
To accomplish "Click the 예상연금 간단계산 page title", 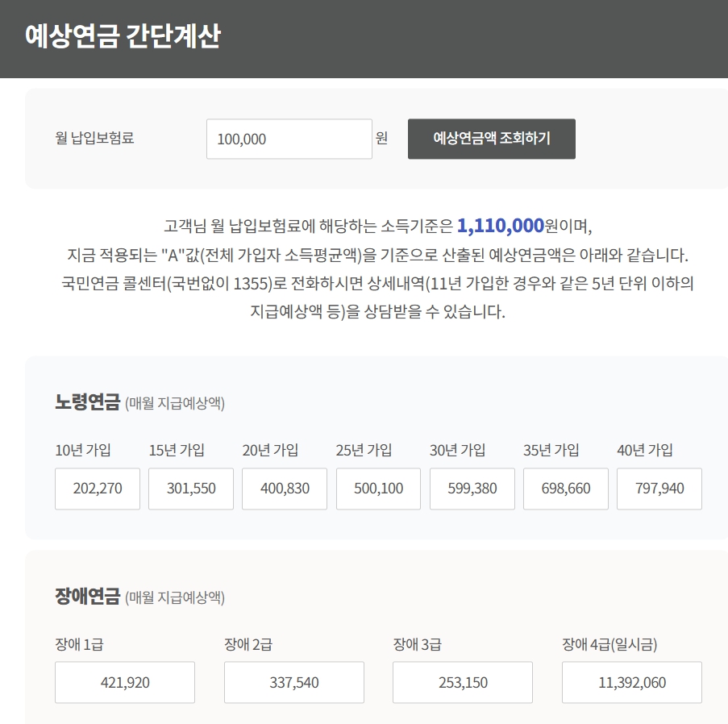I will 123,35.
